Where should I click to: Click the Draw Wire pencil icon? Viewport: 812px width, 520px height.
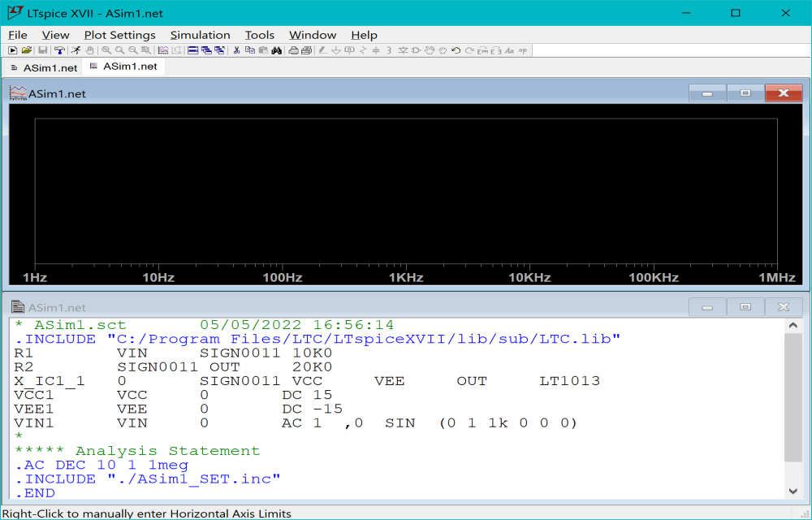pos(323,50)
